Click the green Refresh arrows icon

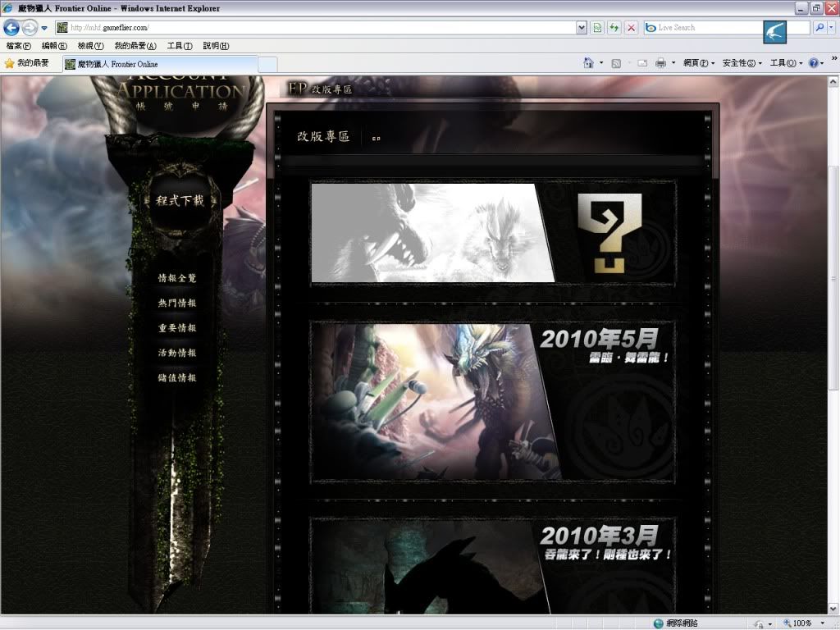click(x=614, y=27)
